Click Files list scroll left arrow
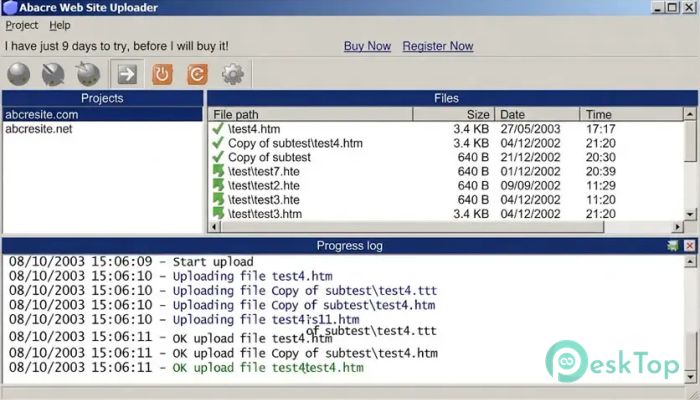Screen dimensions: 700x400 (x=214, y=227)
